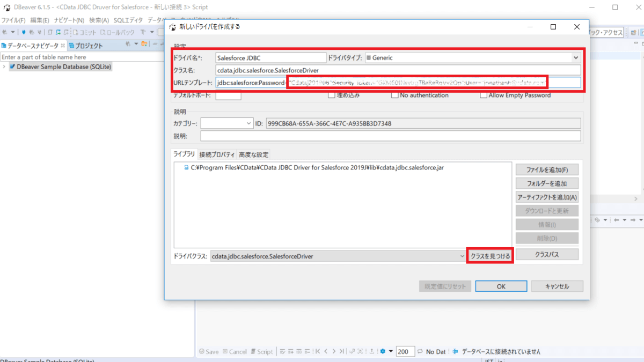644x362 pixels.
Task: Click collapse-all minus icon in navigator toolbar
Action: click(x=155, y=44)
